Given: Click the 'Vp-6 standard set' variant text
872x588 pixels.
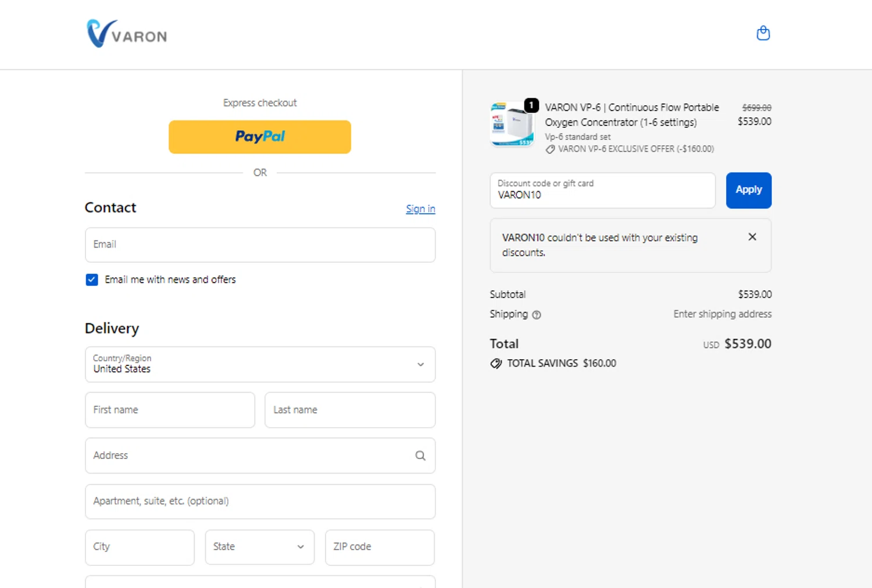Looking at the screenshot, I should coord(578,137).
